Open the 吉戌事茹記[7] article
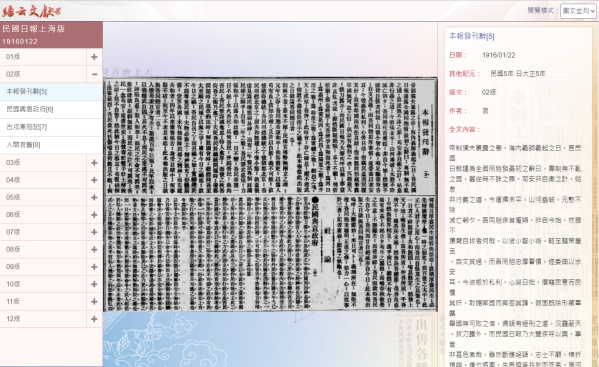 (51, 127)
